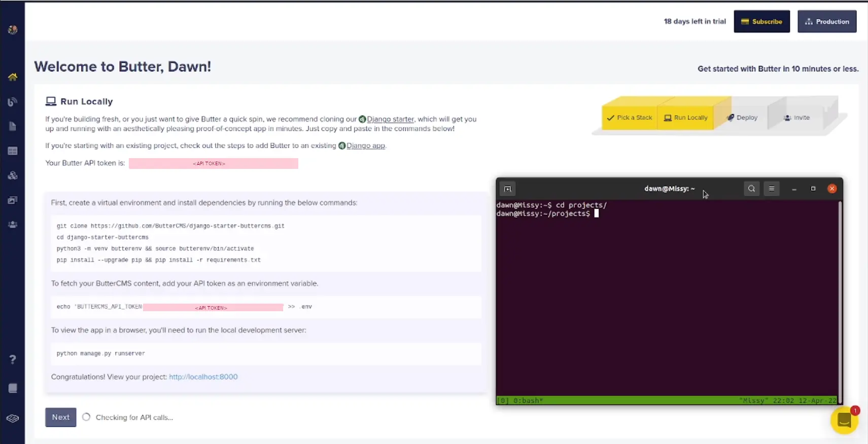Click the terminal vertical scrollbar
Image resolution: width=868 pixels, height=444 pixels.
pyautogui.click(x=840, y=302)
